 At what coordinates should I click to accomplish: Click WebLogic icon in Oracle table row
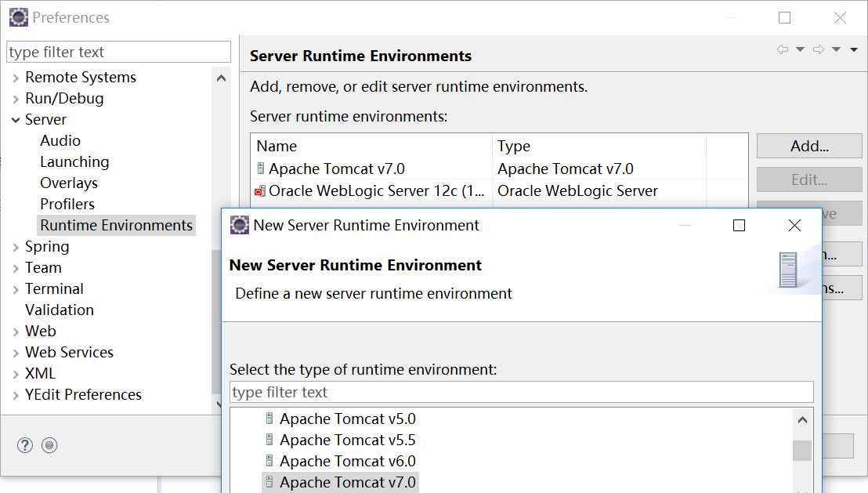260,191
